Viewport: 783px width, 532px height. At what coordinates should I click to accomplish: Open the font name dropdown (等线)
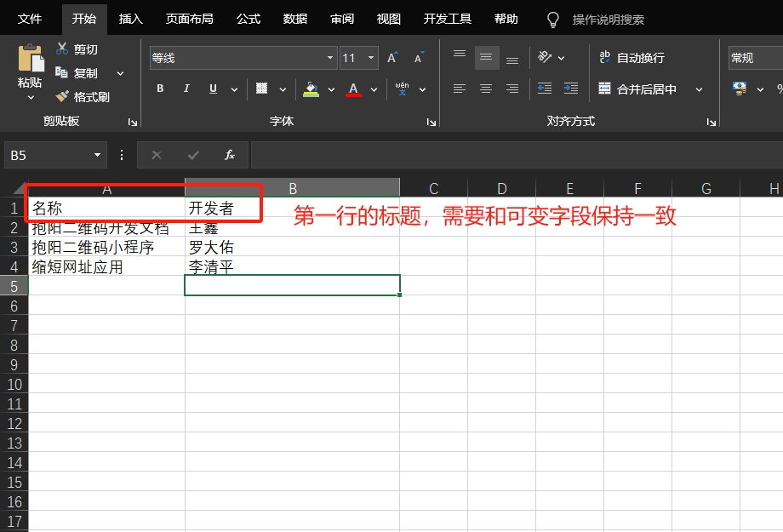tap(330, 58)
